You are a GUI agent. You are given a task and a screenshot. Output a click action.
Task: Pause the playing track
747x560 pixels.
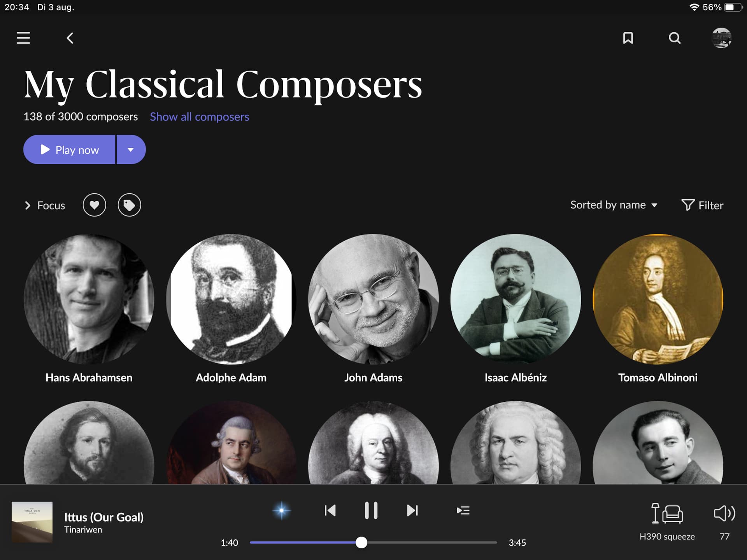[371, 510]
